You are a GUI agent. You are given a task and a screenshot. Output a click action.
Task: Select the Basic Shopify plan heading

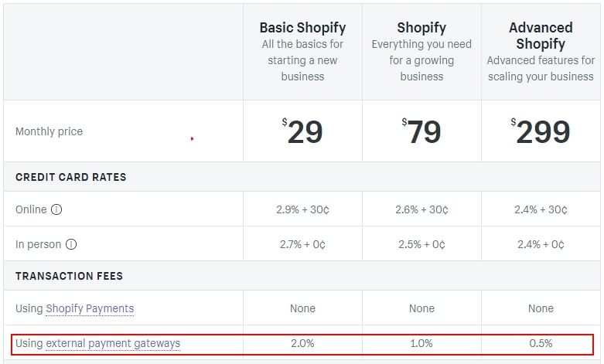[302, 29]
